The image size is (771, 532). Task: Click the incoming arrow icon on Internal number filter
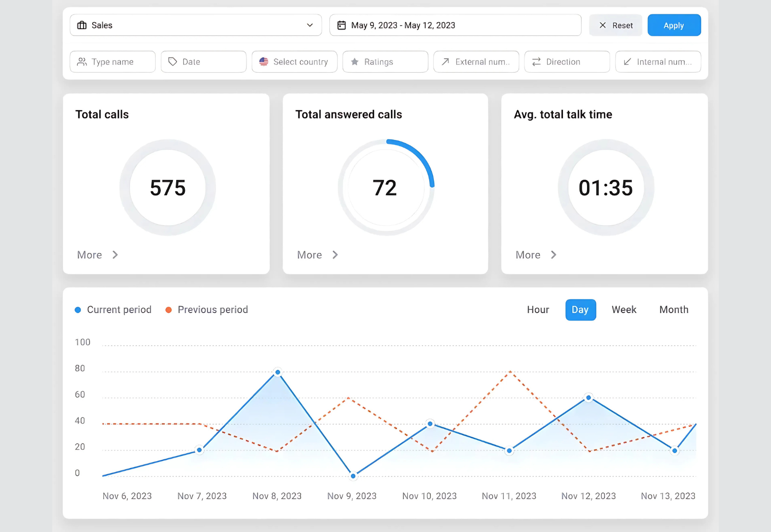[627, 61]
